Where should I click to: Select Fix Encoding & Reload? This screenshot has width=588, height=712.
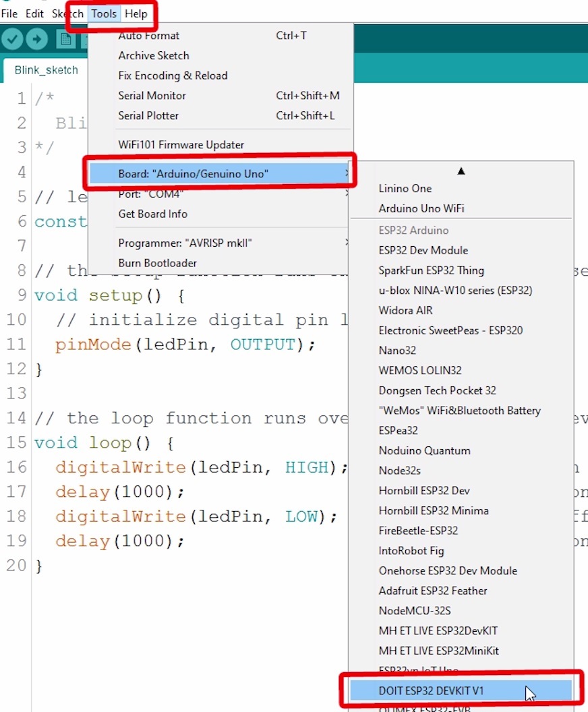click(x=220, y=76)
